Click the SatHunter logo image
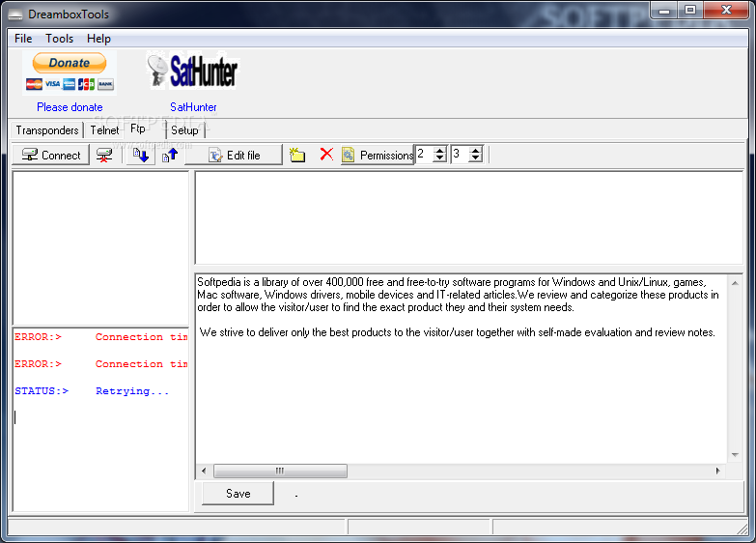The width and height of the screenshot is (756, 543). coord(192,71)
